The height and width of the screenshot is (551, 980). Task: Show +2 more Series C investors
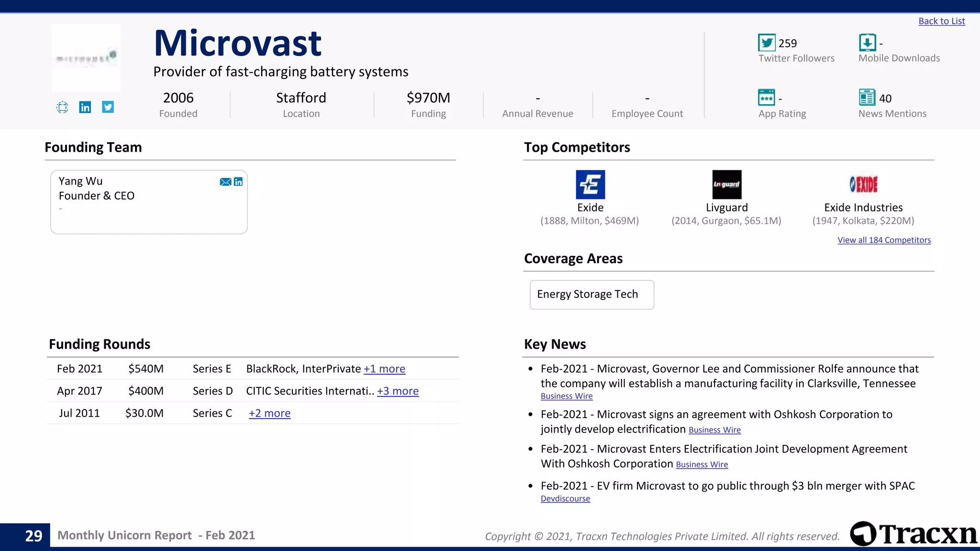[269, 413]
